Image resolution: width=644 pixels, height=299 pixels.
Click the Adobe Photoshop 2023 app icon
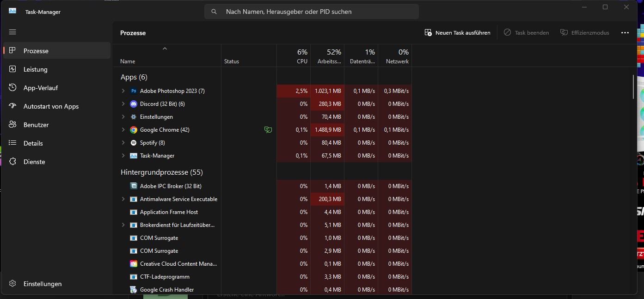[134, 91]
